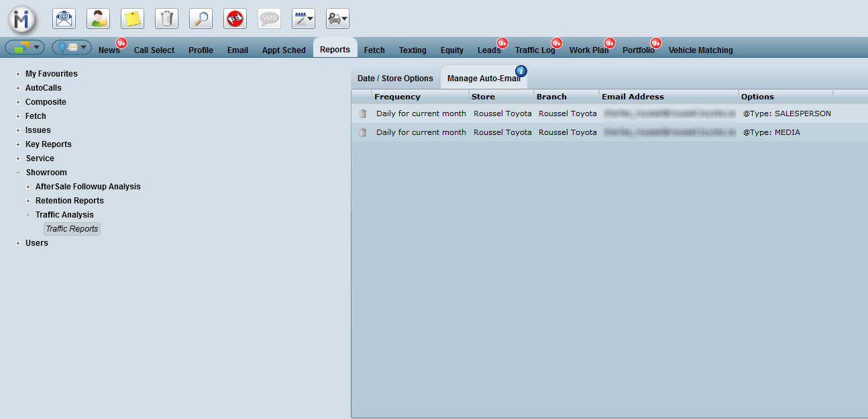868x419 pixels.
Task: Click the customer contact person icon
Action: [x=99, y=19]
